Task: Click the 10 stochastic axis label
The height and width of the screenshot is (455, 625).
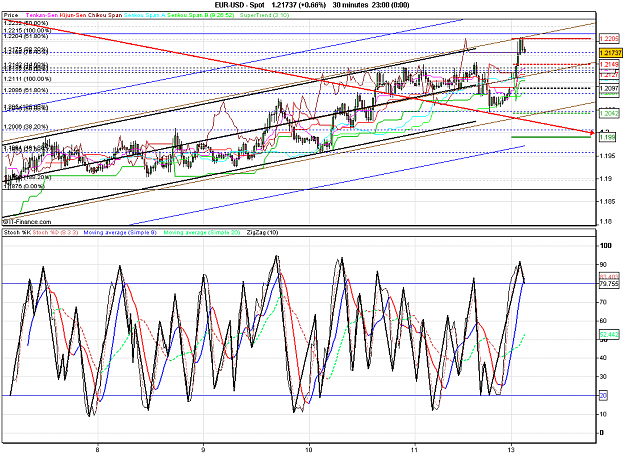Action: [603, 414]
